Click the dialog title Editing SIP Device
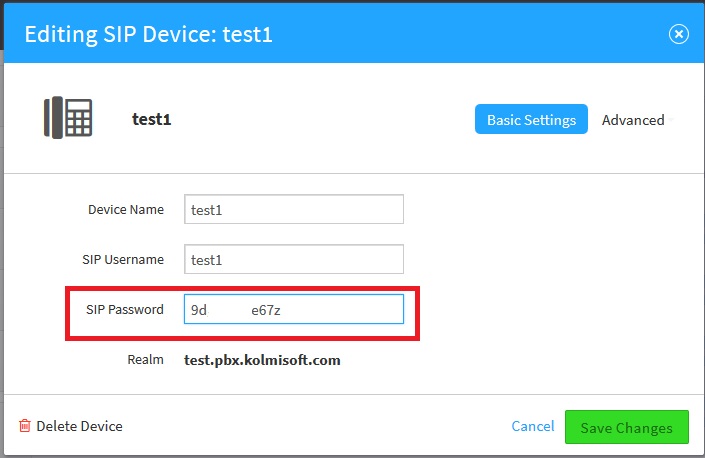 (148, 35)
